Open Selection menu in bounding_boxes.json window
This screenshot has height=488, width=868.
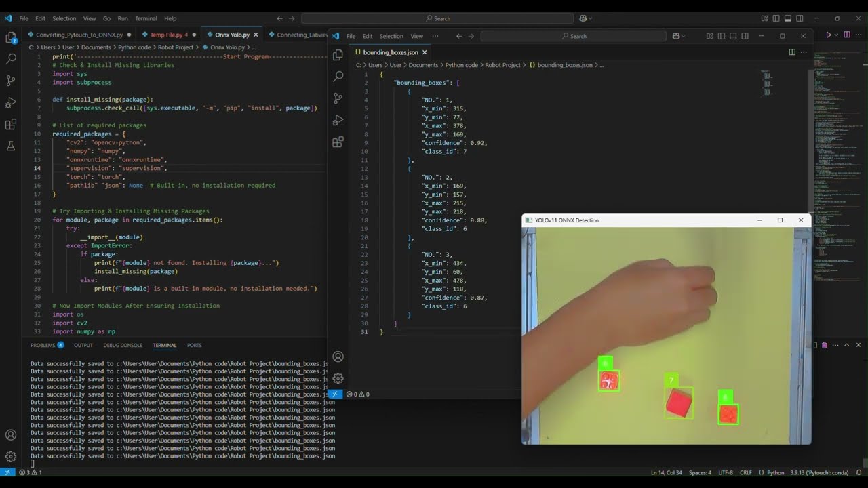(391, 36)
